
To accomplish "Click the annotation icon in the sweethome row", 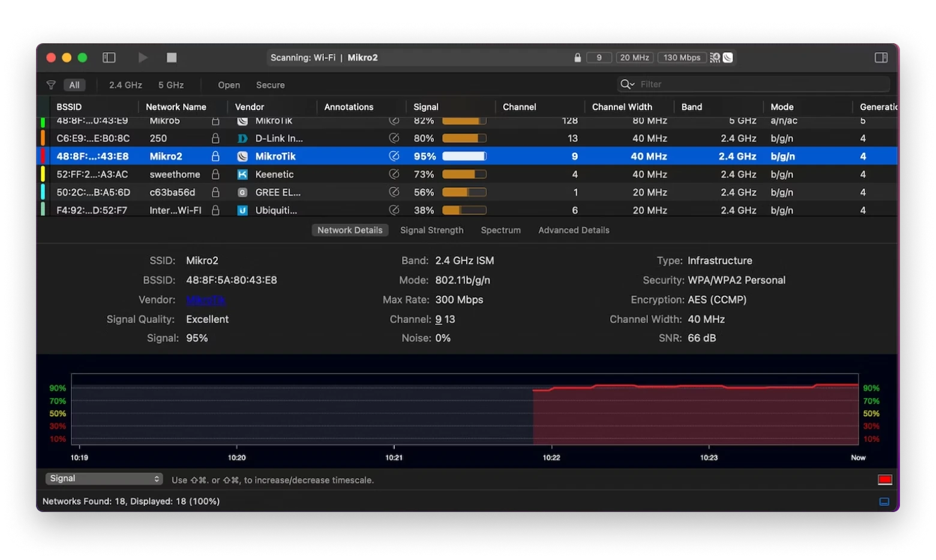I will click(394, 174).
